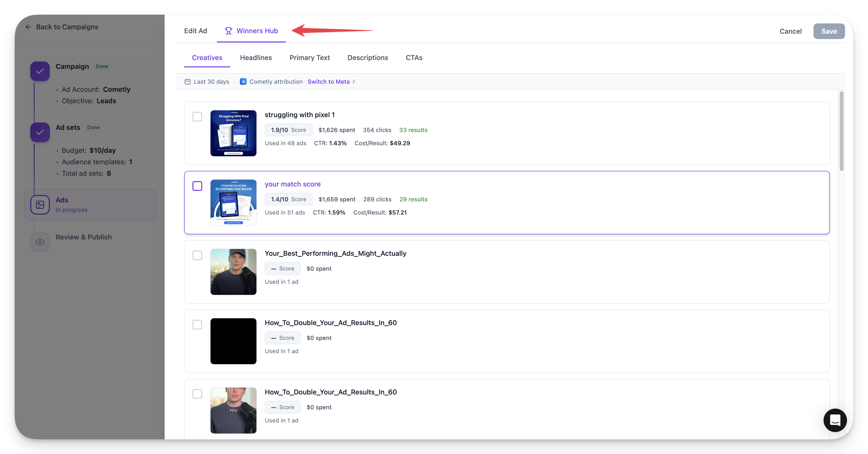Click the Review & Publish eye icon

click(40, 242)
